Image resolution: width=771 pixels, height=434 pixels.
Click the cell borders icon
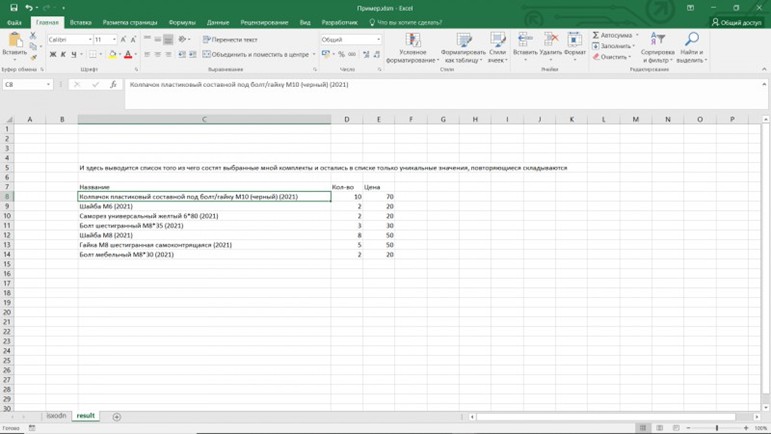point(92,55)
